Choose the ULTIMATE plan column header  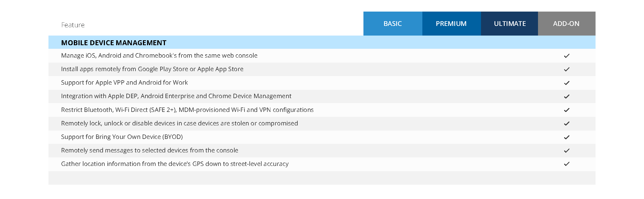510,24
